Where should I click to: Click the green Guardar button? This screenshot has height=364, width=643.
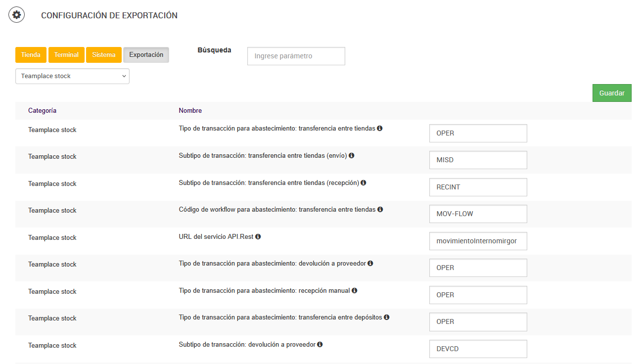[x=612, y=93]
